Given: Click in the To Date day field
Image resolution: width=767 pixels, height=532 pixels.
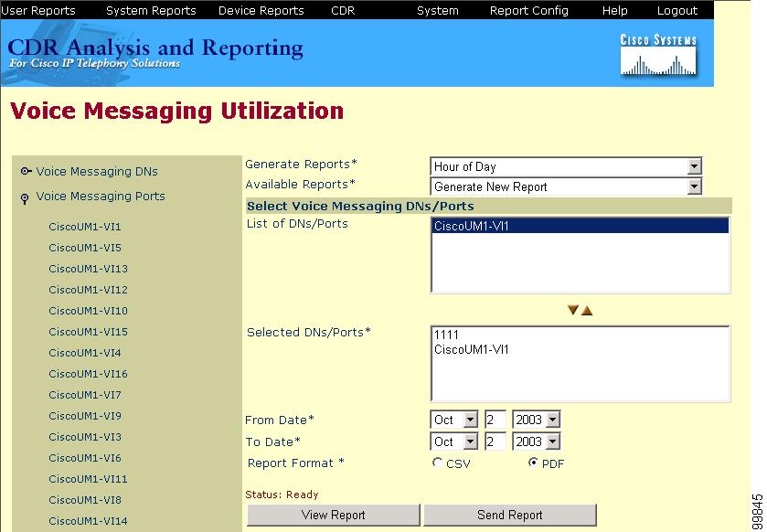Looking at the screenshot, I should click(495, 442).
